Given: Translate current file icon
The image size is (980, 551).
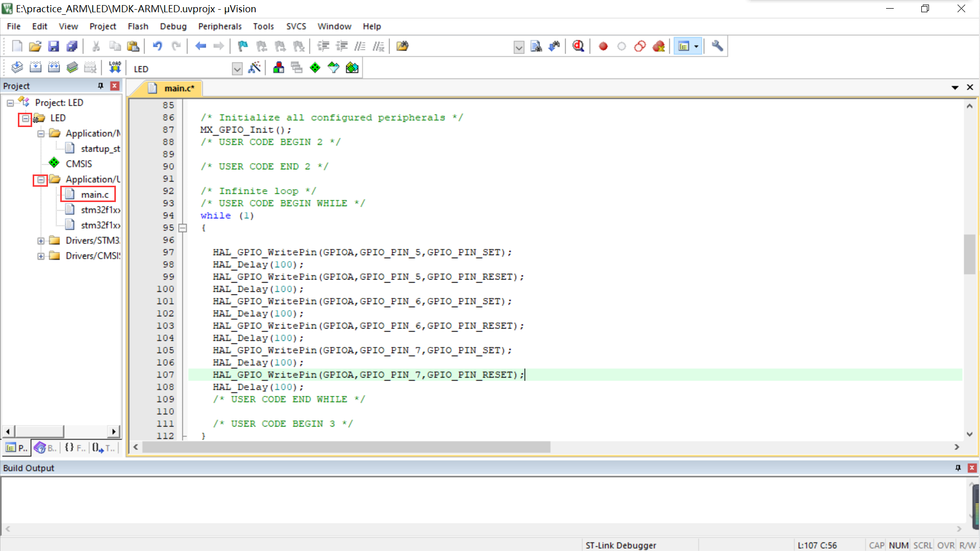Looking at the screenshot, I should 17,68.
